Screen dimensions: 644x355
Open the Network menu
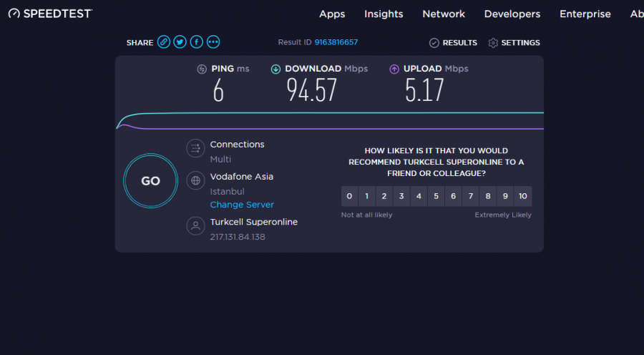click(x=444, y=14)
